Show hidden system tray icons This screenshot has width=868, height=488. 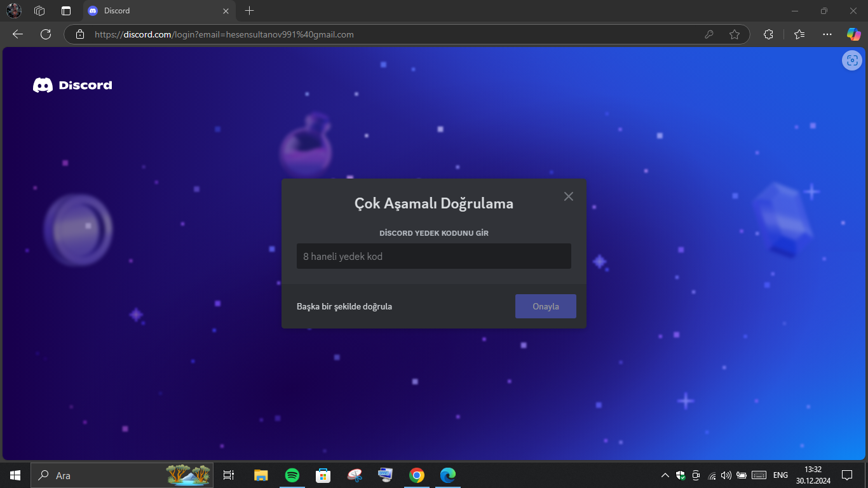coord(665,475)
